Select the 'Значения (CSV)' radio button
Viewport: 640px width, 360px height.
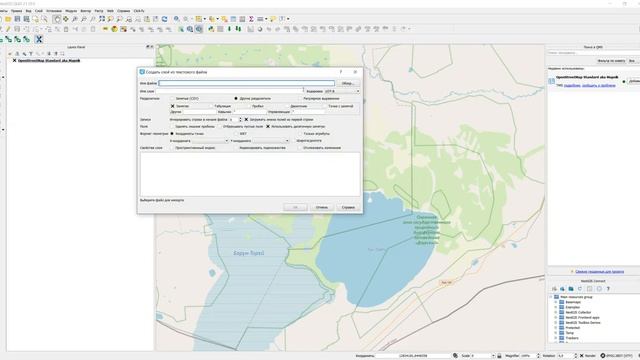click(172, 98)
